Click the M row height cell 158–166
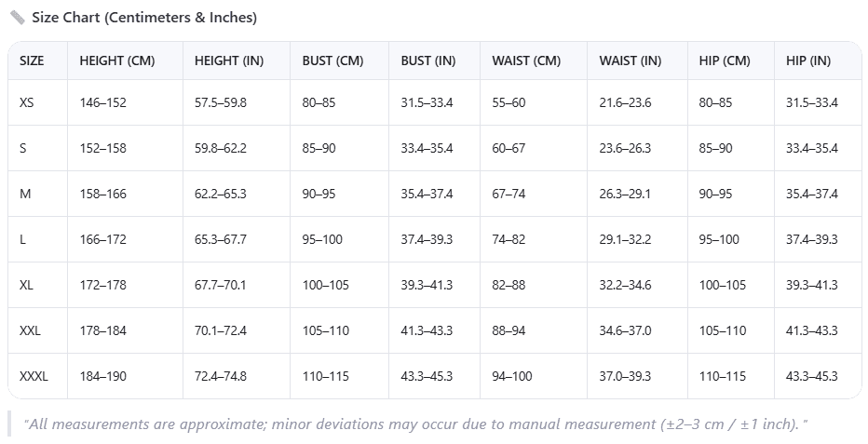This screenshot has height=444, width=868. pyautogui.click(x=103, y=195)
